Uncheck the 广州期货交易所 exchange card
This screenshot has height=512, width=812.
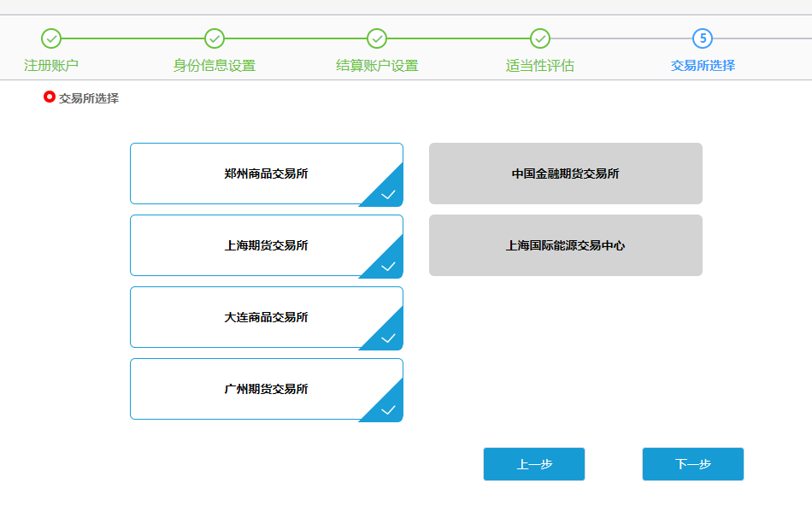[267, 389]
